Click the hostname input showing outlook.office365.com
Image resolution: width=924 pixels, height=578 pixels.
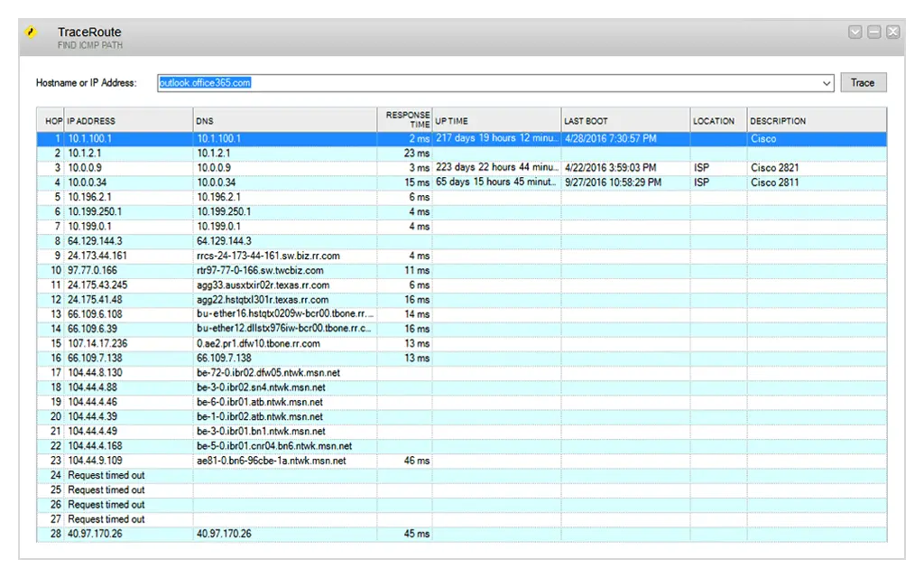tap(361, 82)
